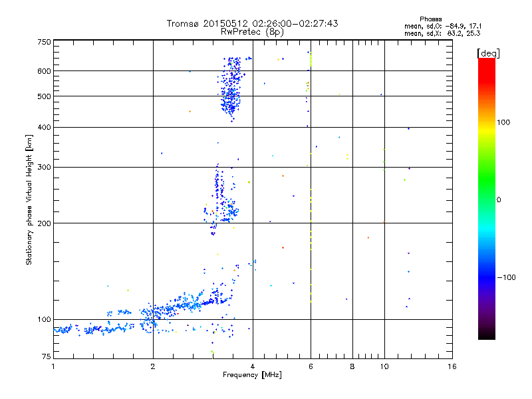
Task: Click the colorbar tick label '0'
Action: coord(498,199)
